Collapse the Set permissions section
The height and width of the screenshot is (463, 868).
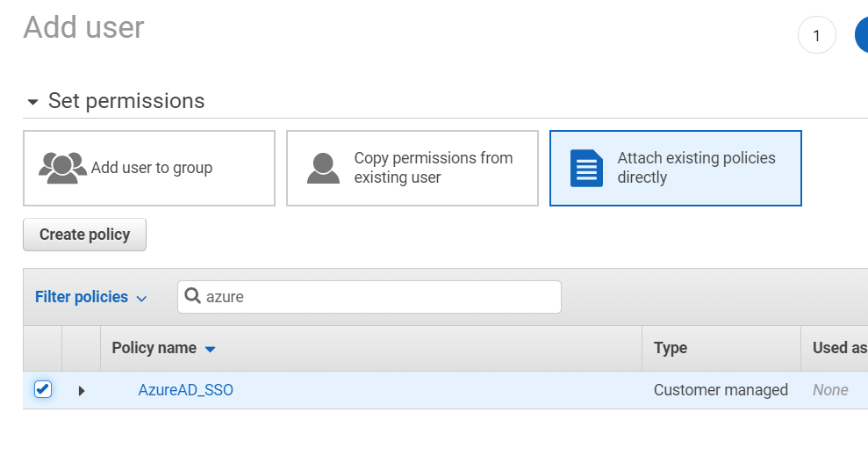click(33, 102)
